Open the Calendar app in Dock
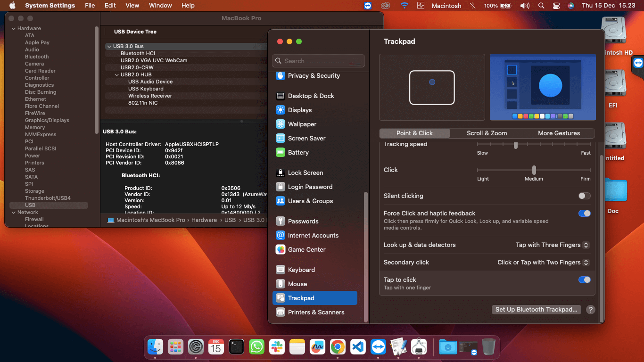The height and width of the screenshot is (362, 644). click(216, 347)
